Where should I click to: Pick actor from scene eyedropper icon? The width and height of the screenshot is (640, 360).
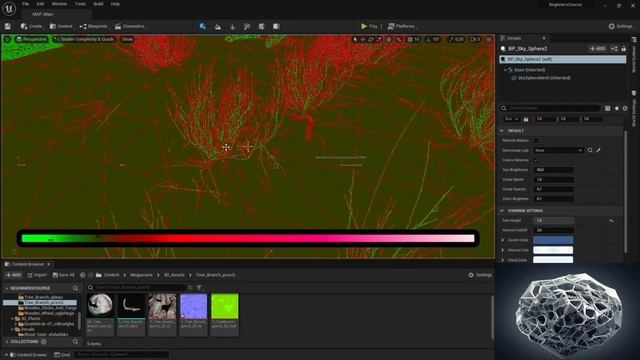pos(598,150)
